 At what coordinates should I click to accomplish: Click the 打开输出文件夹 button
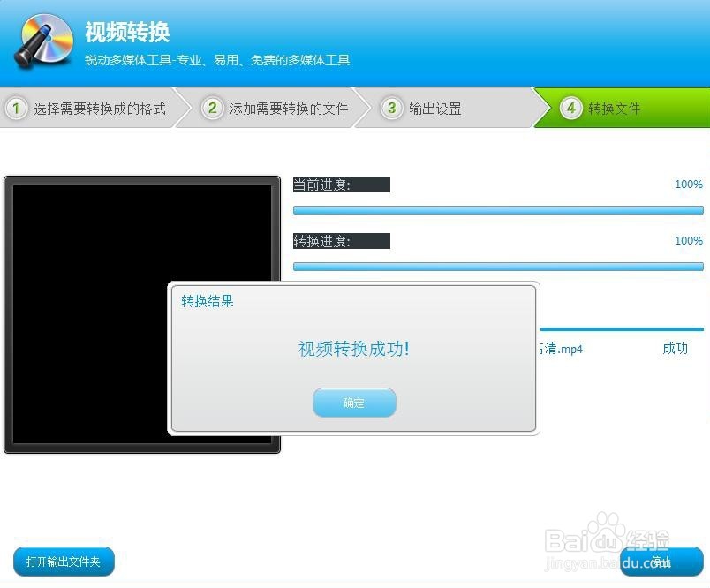62,561
